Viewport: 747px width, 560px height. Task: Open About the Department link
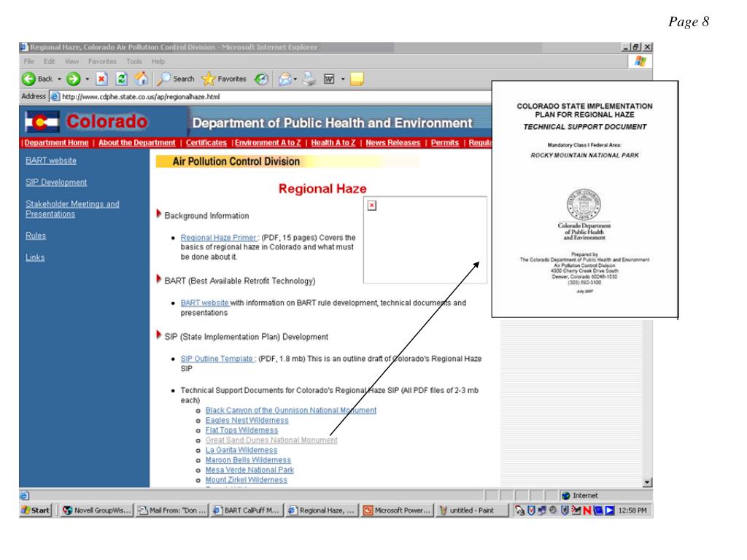(136, 143)
